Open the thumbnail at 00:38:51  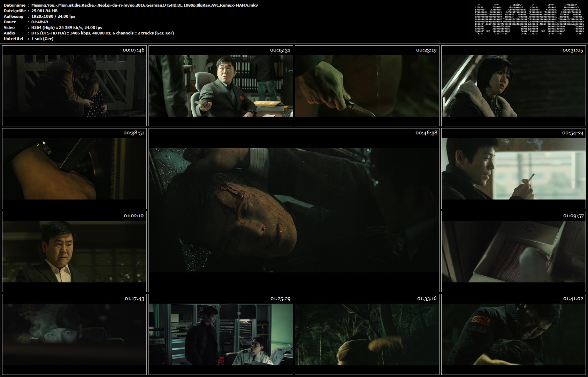(x=74, y=168)
